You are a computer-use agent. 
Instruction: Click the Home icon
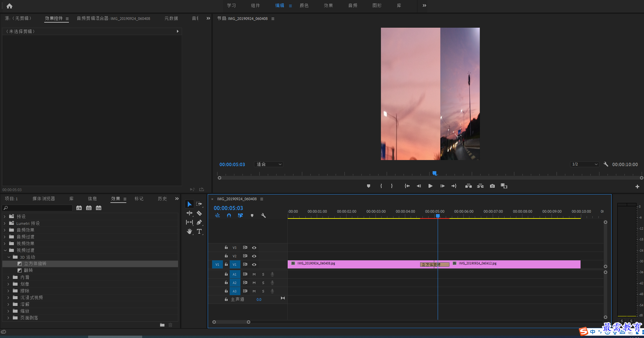9,6
